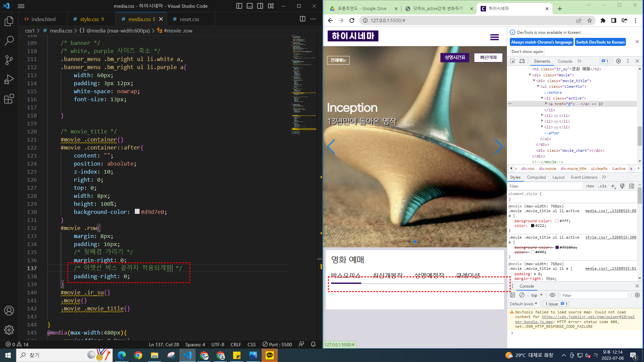The width and height of the screenshot is (644, 362).
Task: Open the Source Control view
Action: click(9, 60)
